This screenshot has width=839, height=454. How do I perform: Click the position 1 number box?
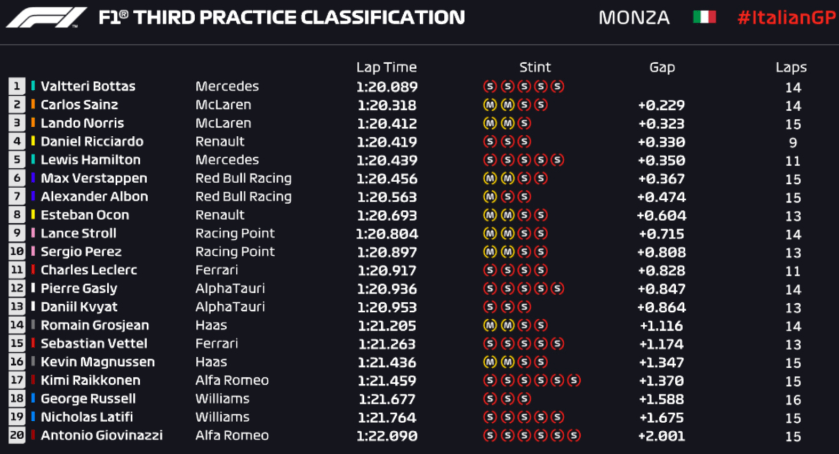[17, 87]
